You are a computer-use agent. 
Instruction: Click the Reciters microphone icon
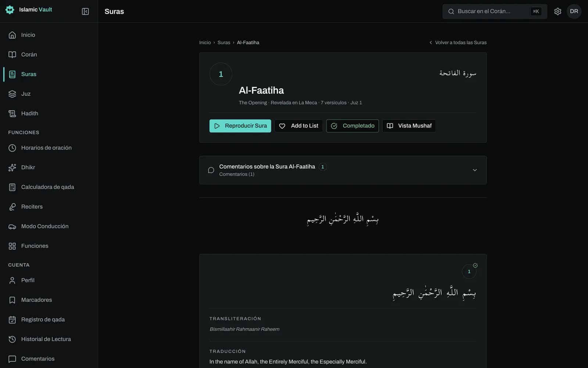(12, 207)
